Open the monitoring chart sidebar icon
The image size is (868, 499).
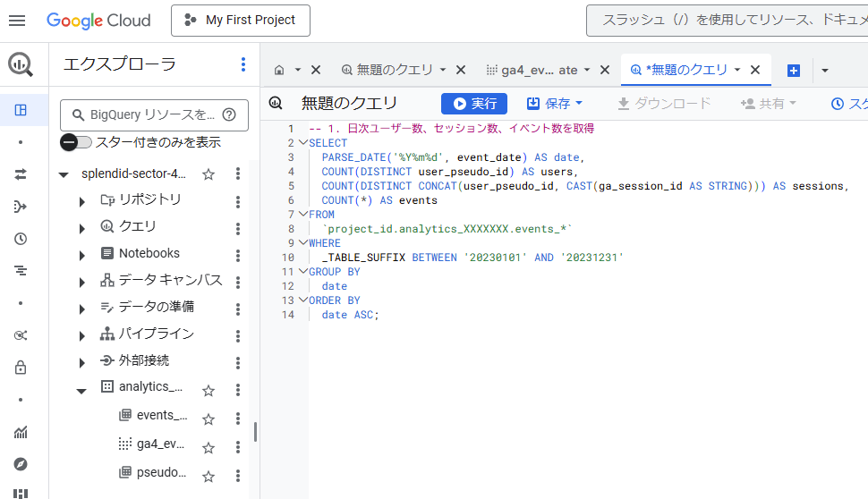(x=21, y=432)
